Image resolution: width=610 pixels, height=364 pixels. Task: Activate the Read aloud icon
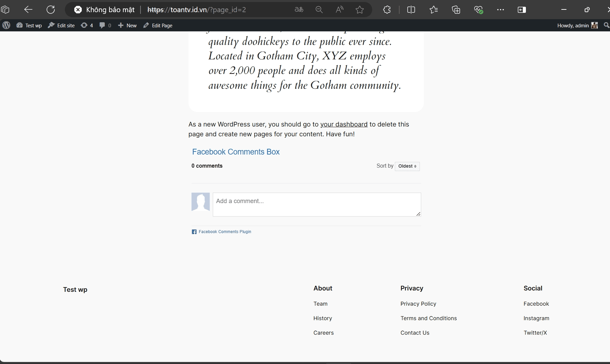(339, 9)
